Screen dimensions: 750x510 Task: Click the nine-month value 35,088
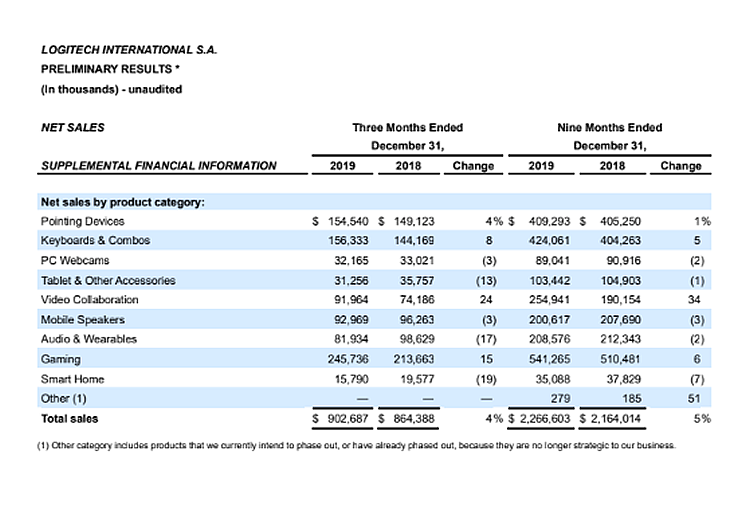click(552, 379)
